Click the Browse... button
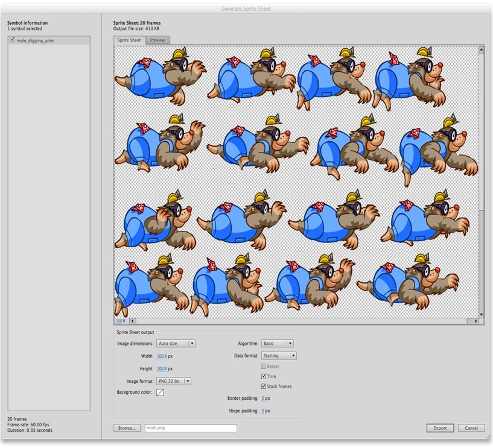Viewport: 493px width, 448px height. tap(127, 428)
